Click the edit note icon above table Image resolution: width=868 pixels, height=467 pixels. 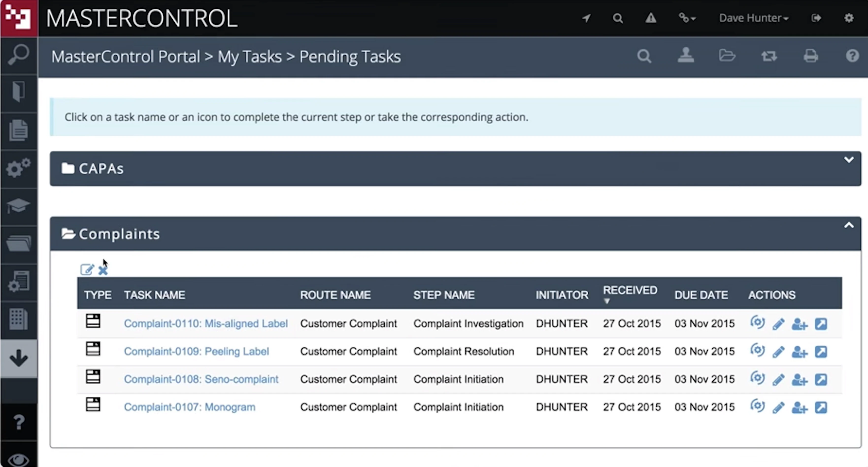(x=87, y=270)
